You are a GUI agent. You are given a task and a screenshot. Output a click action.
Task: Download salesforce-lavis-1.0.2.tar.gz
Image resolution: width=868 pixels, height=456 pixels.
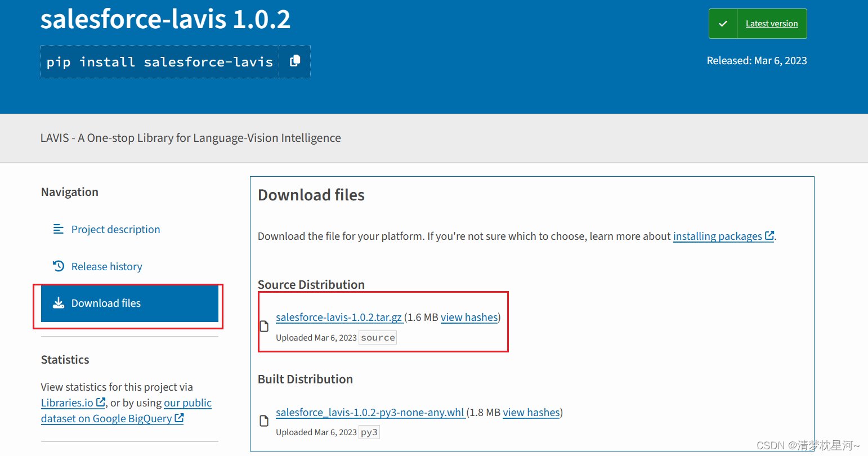[339, 318]
